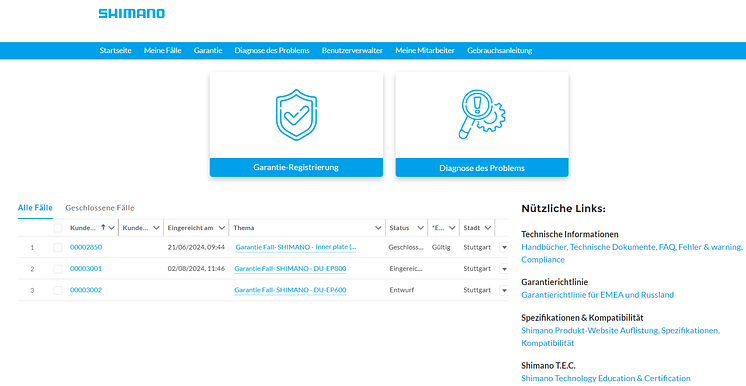Screen dimensions: 746x386
Task: Open the *E... column dropdown chevron
Action: [x=452, y=228]
